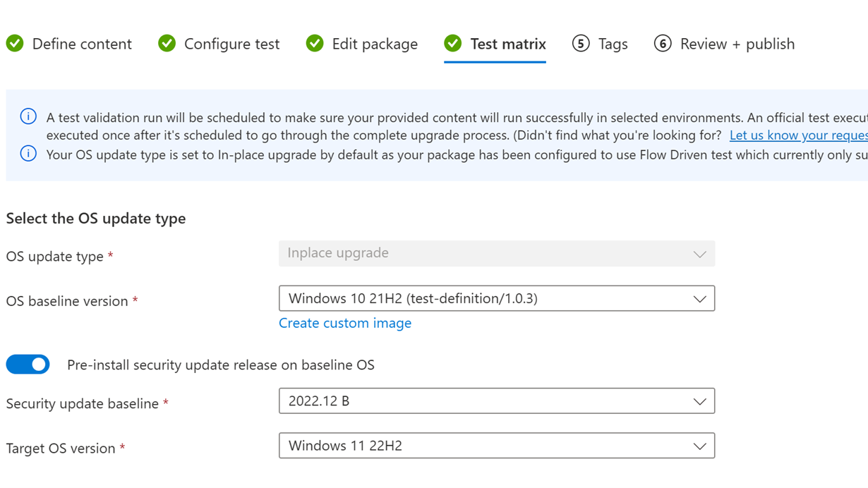
Task: Click the Test matrix green checkmark icon
Action: pos(453,44)
